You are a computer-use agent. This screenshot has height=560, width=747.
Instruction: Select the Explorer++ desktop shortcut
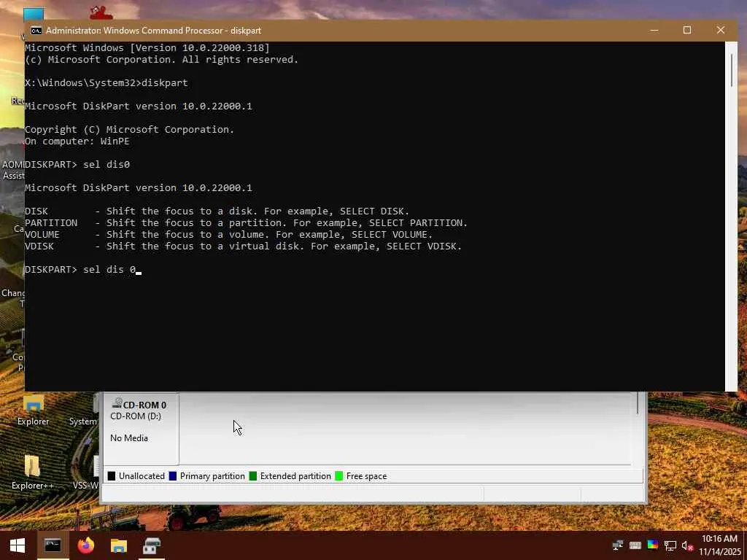point(32,472)
